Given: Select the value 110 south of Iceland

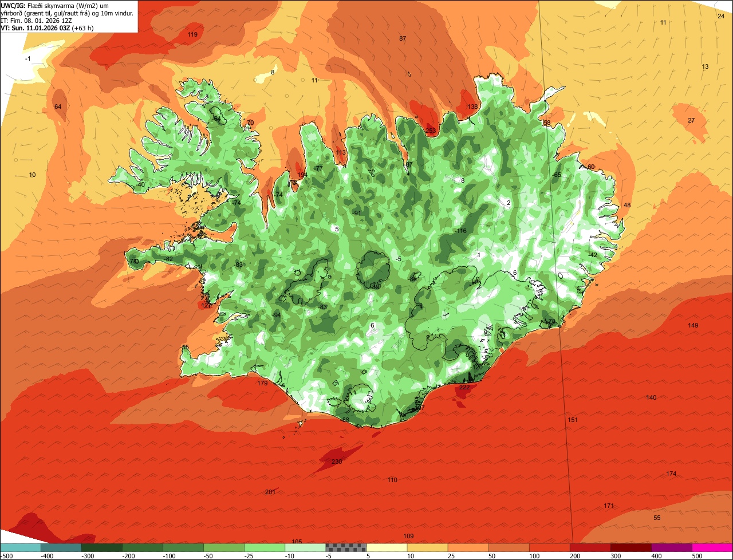Looking at the screenshot, I should [x=392, y=480].
